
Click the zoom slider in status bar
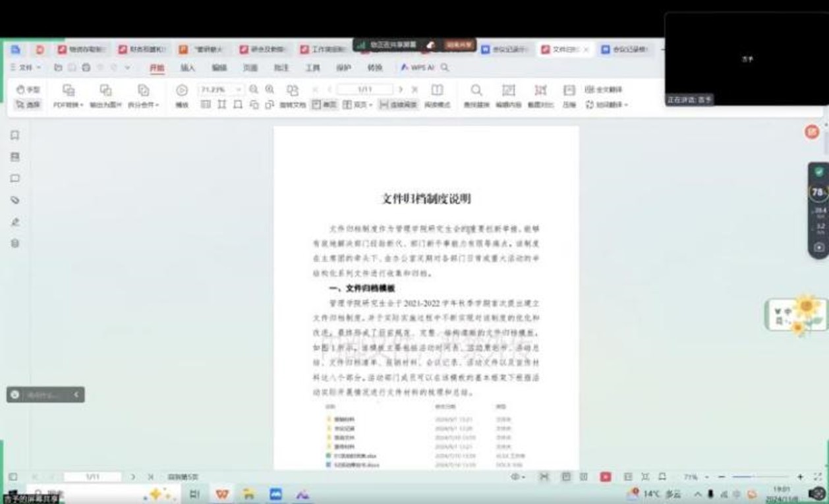(761, 476)
